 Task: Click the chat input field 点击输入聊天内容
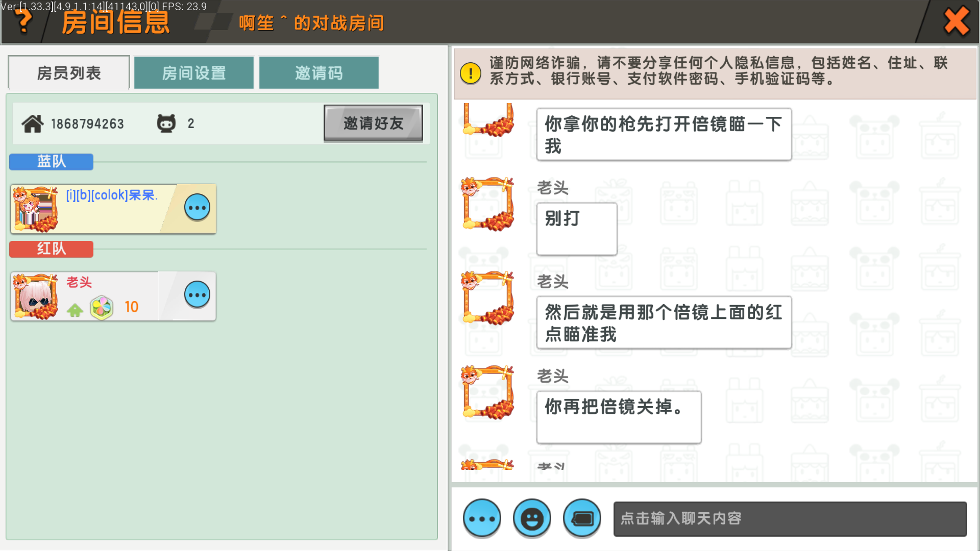pos(790,518)
